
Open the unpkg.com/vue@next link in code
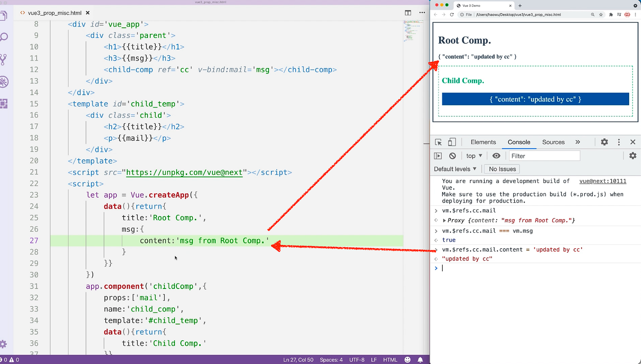(x=184, y=173)
